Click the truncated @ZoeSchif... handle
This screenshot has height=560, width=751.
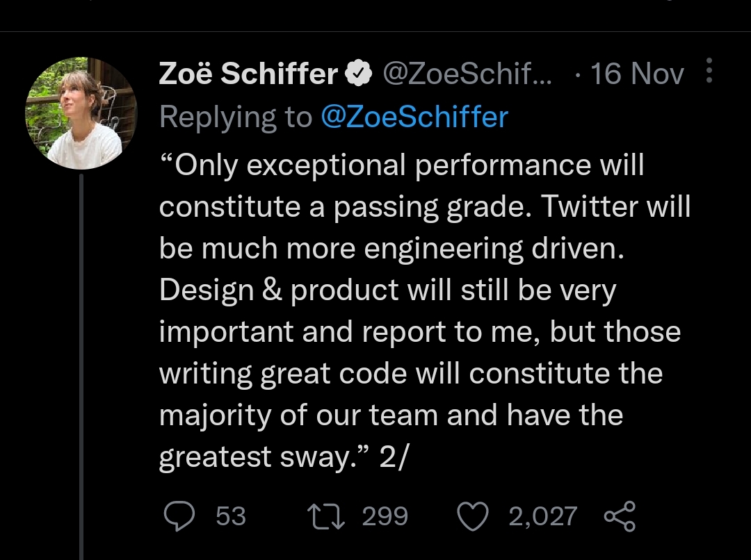467,74
